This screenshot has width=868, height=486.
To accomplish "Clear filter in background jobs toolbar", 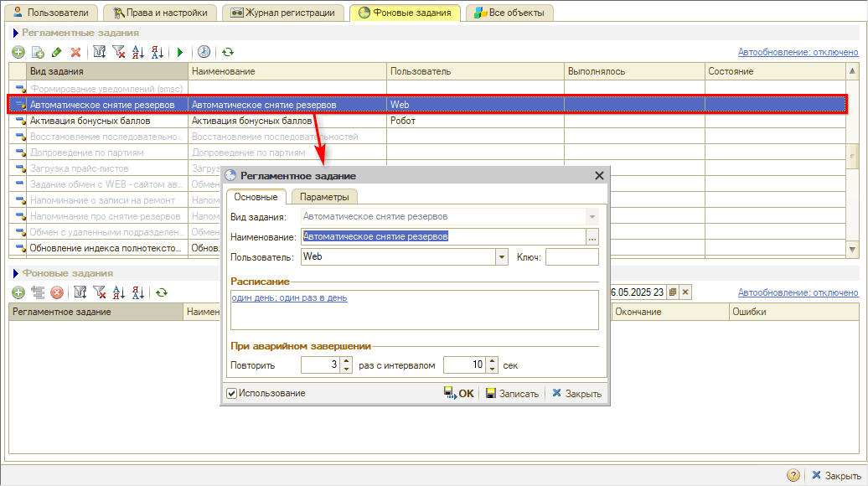I will 100,292.
